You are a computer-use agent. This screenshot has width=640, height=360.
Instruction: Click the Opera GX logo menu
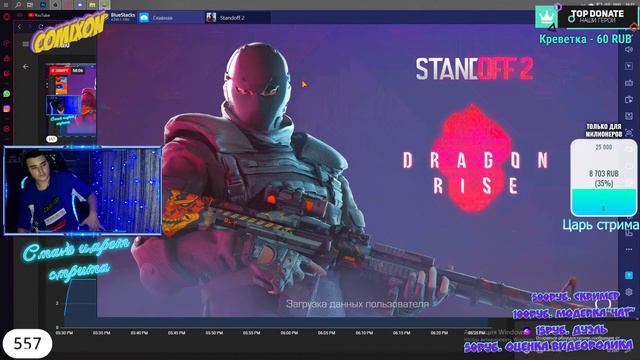pyautogui.click(x=6, y=17)
